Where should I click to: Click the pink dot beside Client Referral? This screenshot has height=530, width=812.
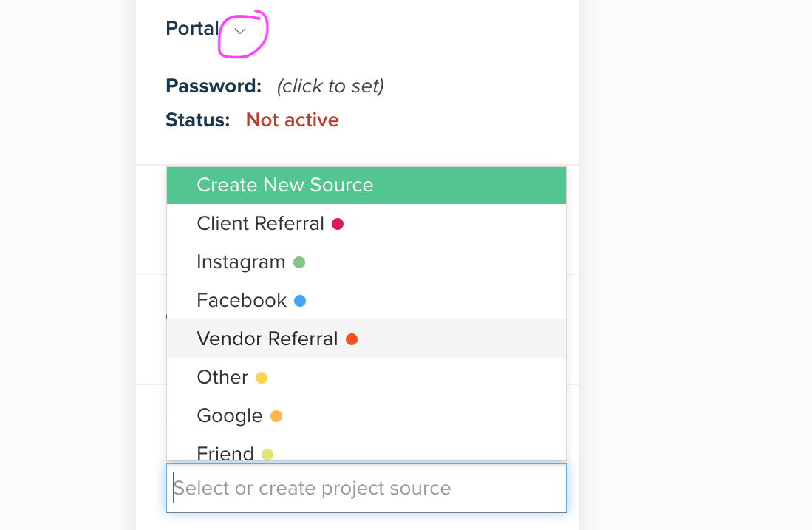[338, 224]
